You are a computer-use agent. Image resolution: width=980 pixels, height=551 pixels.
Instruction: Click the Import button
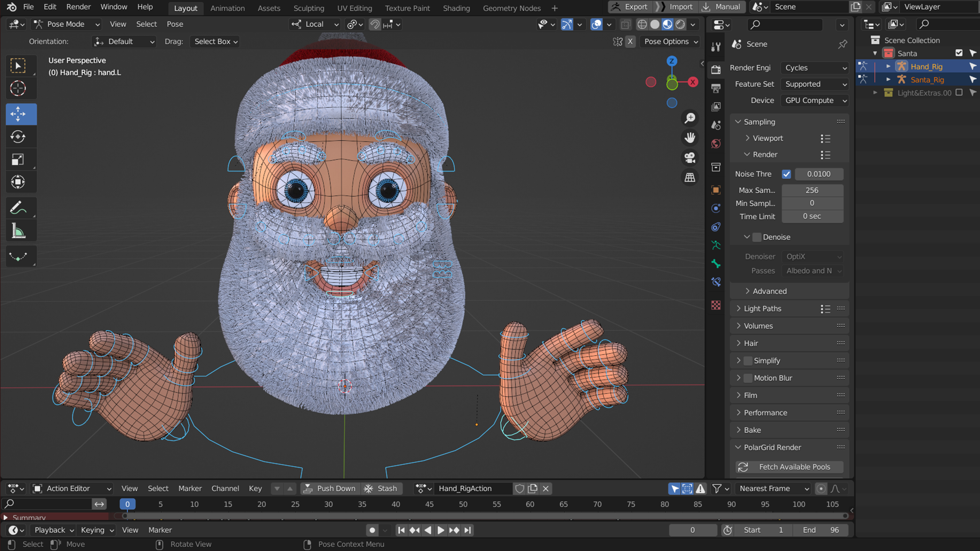[x=676, y=7]
